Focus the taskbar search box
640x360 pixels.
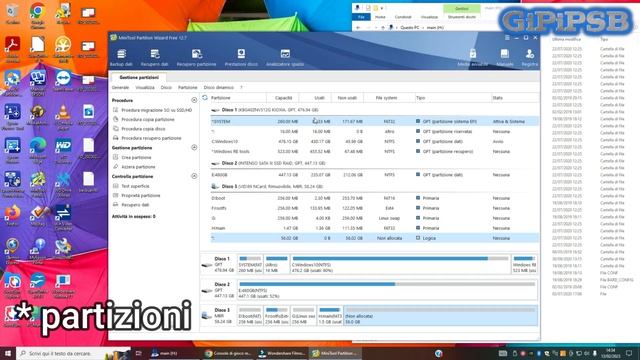[x=73, y=353]
